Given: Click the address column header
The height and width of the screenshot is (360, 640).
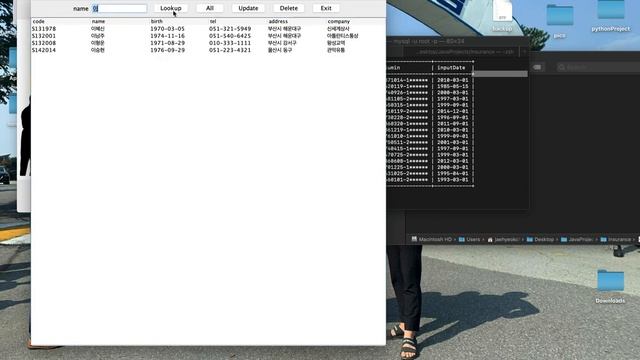Looking at the screenshot, I should tap(278, 21).
